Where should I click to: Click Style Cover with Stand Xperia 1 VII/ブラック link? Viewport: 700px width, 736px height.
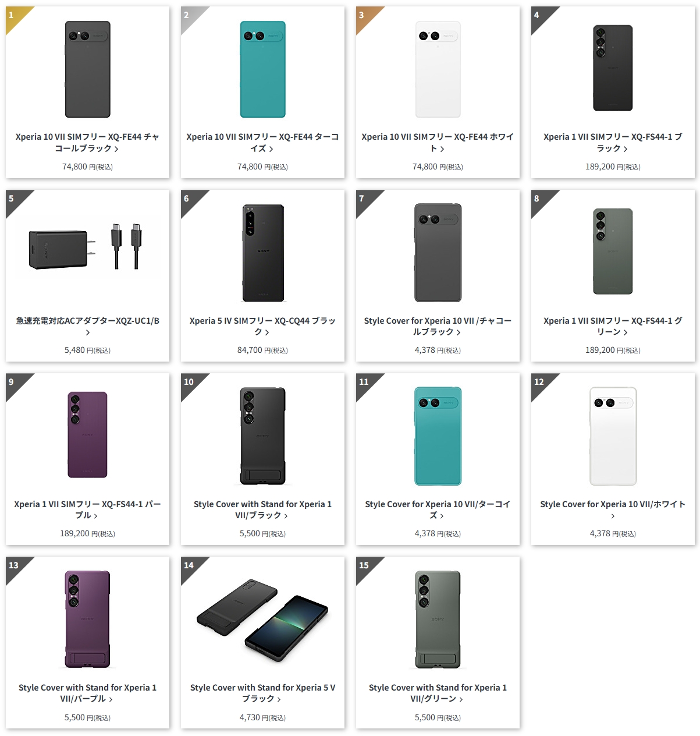click(x=263, y=509)
